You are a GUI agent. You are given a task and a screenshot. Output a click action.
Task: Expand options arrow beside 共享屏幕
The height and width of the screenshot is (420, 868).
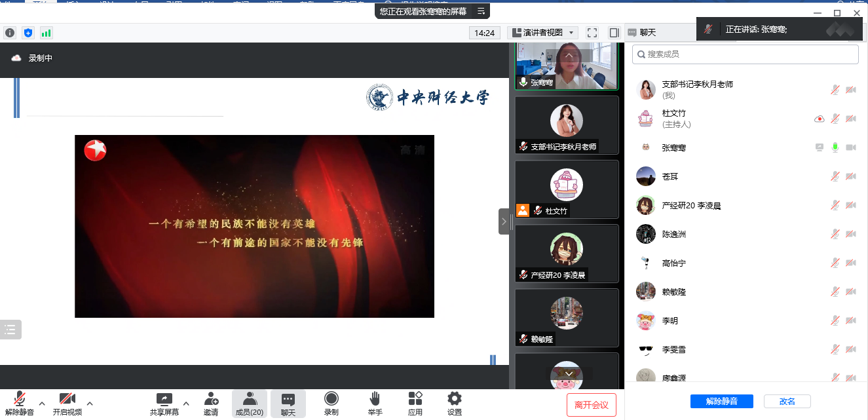point(186,403)
